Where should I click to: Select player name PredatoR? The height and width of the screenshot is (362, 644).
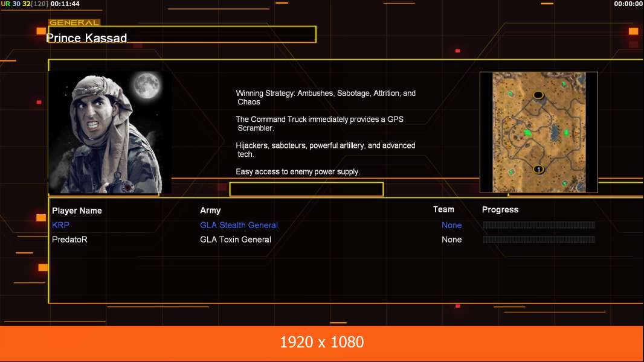coord(70,240)
